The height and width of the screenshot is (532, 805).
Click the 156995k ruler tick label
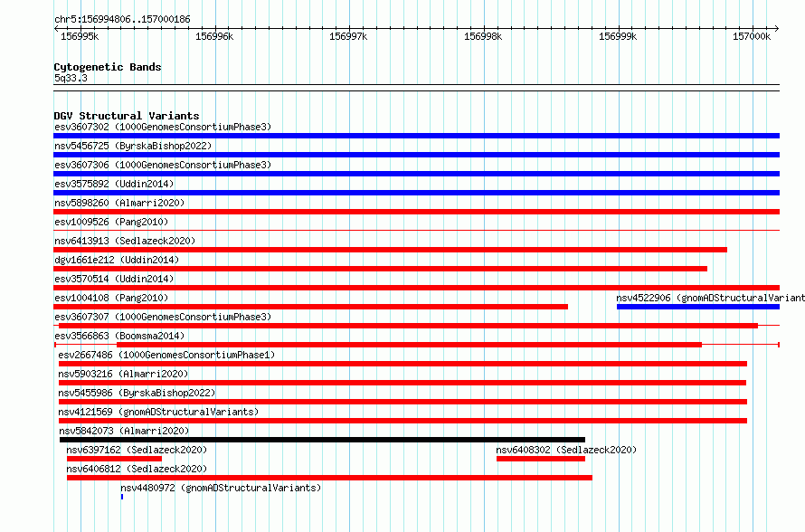[80, 36]
